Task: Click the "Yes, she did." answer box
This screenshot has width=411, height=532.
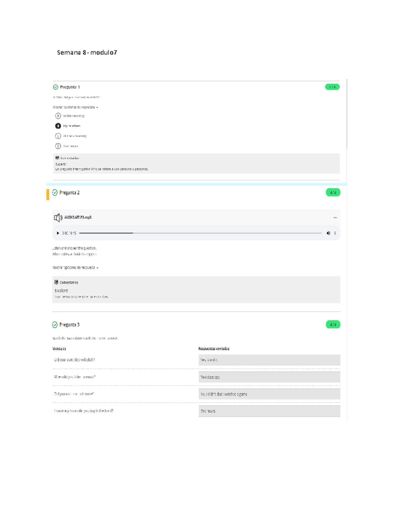Action: (x=269, y=360)
